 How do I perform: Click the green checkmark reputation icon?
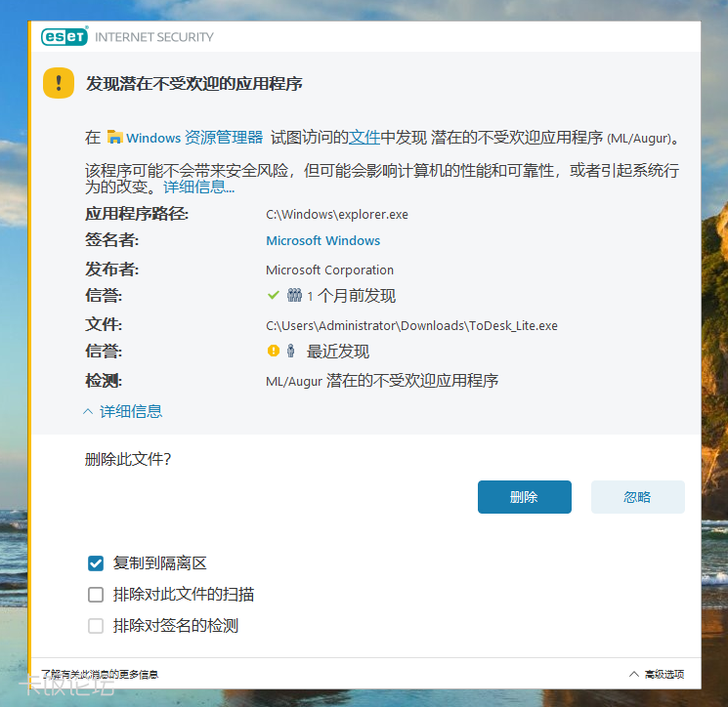274,295
